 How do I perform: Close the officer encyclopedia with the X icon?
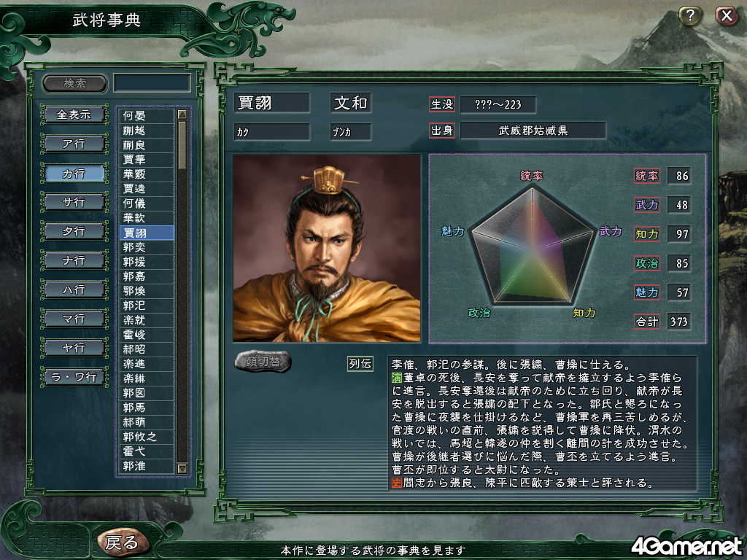pyautogui.click(x=726, y=16)
